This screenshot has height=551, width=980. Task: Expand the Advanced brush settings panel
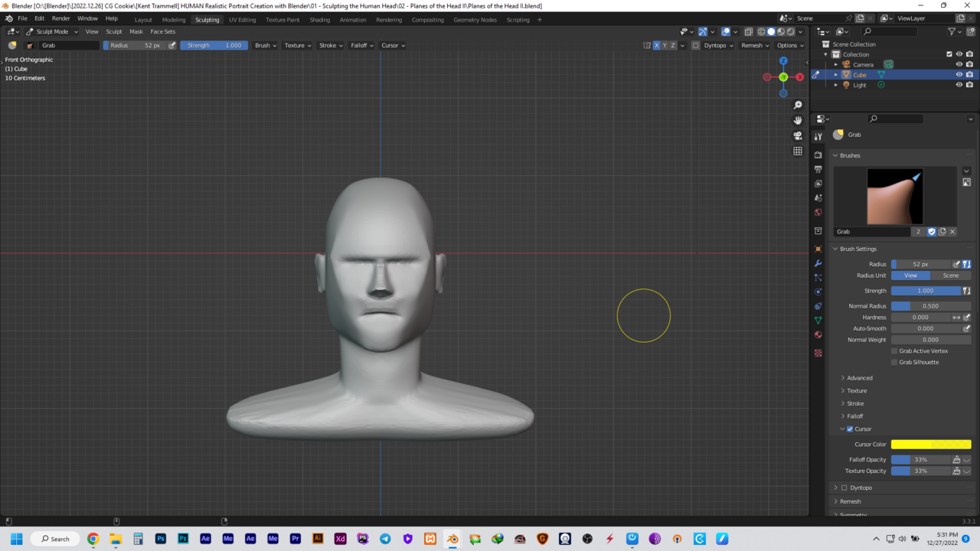pyautogui.click(x=859, y=378)
